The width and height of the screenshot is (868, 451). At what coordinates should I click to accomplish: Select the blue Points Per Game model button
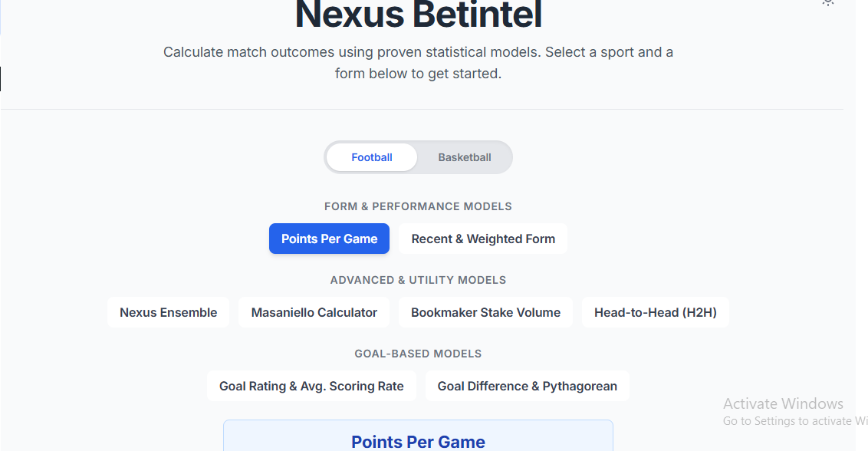pyautogui.click(x=329, y=239)
